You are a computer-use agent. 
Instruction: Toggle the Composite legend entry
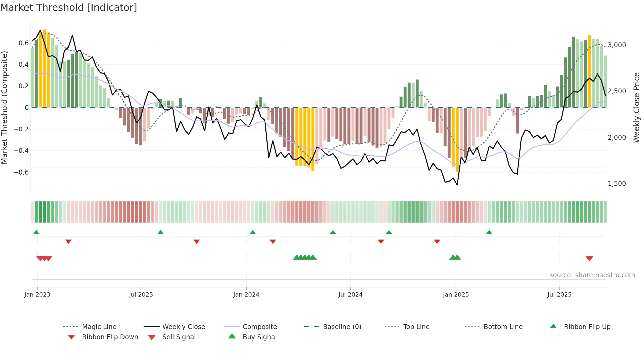point(250,327)
